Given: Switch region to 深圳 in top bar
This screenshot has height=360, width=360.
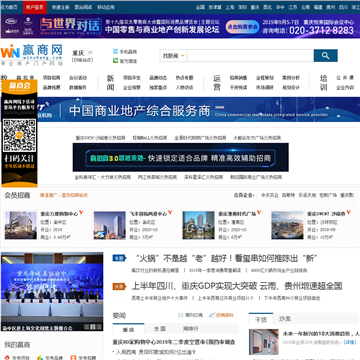Looking at the screenshot, I should pos(242,7).
